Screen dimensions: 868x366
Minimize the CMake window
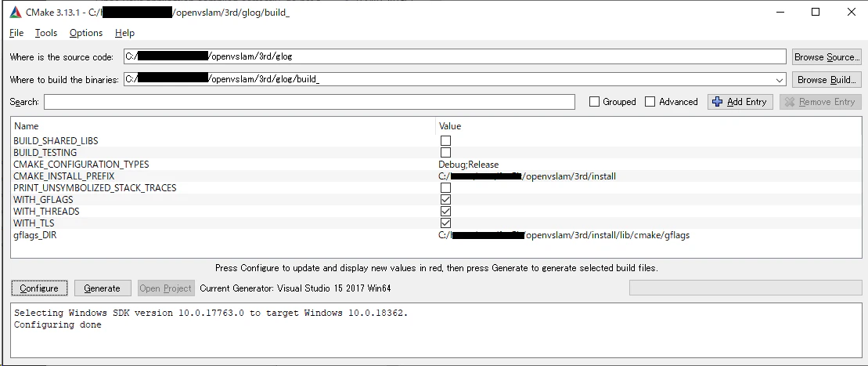click(x=780, y=13)
